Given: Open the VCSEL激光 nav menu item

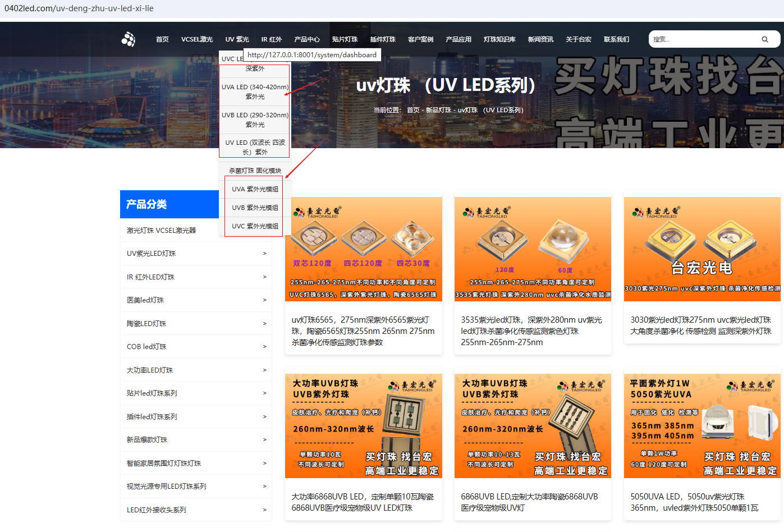Looking at the screenshot, I should [x=197, y=39].
